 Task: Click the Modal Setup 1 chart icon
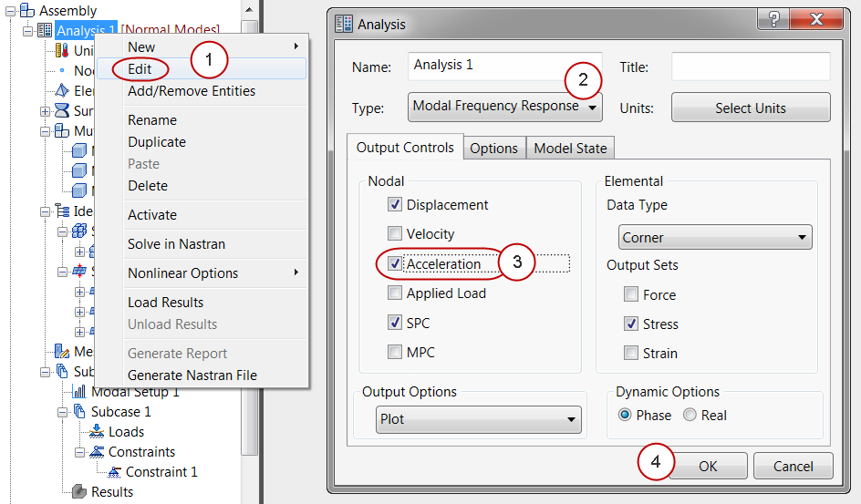pos(79,392)
